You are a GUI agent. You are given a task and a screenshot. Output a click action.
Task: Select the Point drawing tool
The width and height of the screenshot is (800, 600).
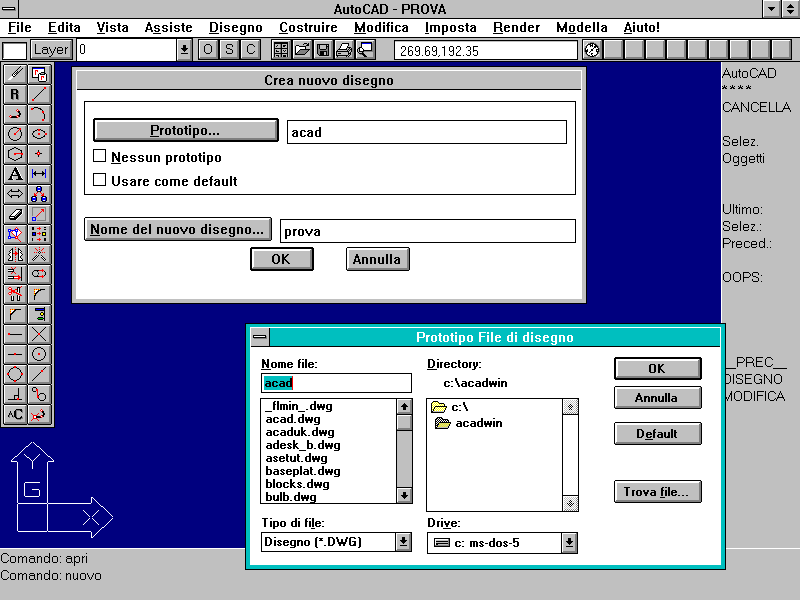click(39, 154)
